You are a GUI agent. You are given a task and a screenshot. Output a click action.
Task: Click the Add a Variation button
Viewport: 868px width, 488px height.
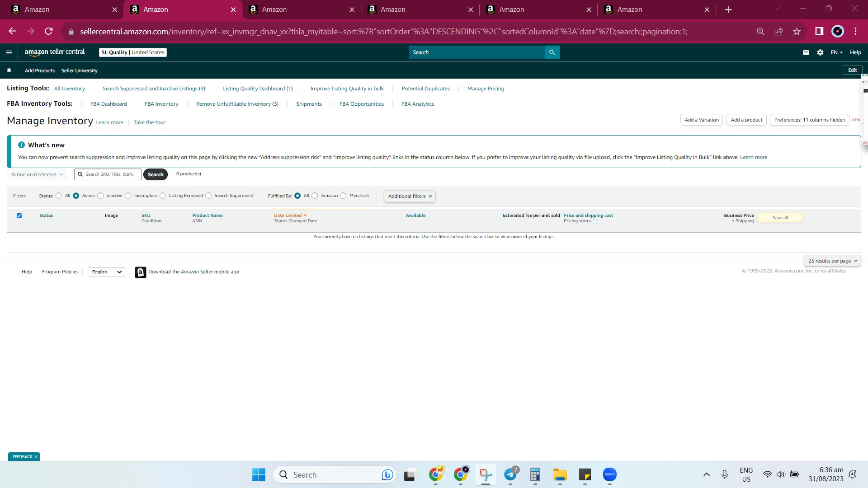[702, 120]
